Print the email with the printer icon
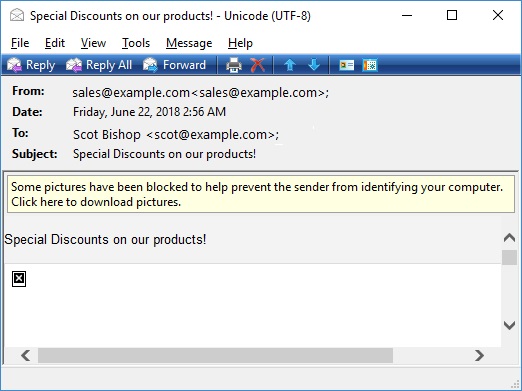Screen dimensions: 522x391 [234, 65]
